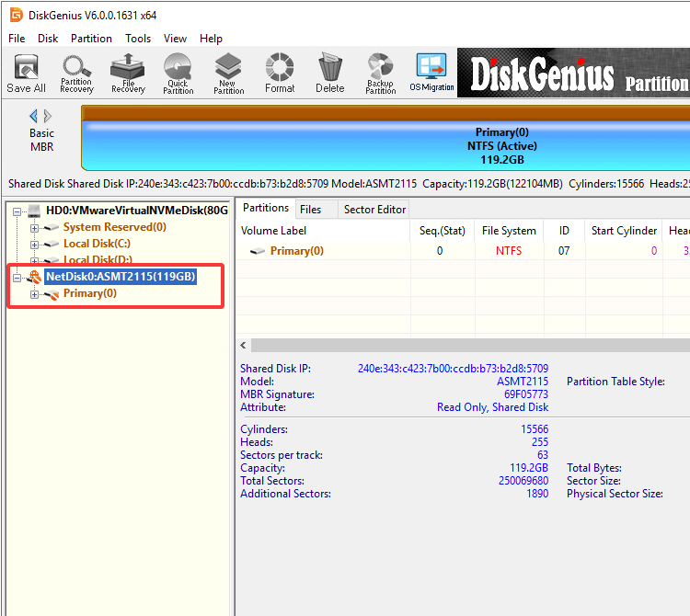
Task: Click the Save All toolbar icon
Action: 26,73
